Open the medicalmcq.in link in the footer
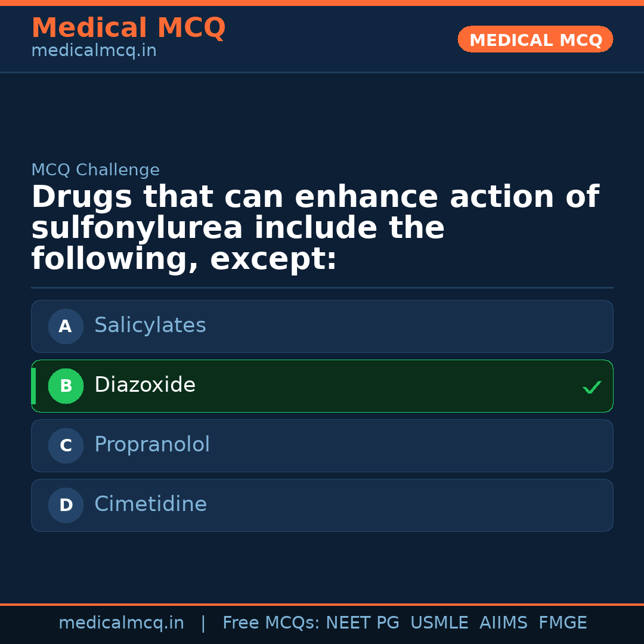This screenshot has height=644, width=644. click(x=121, y=623)
